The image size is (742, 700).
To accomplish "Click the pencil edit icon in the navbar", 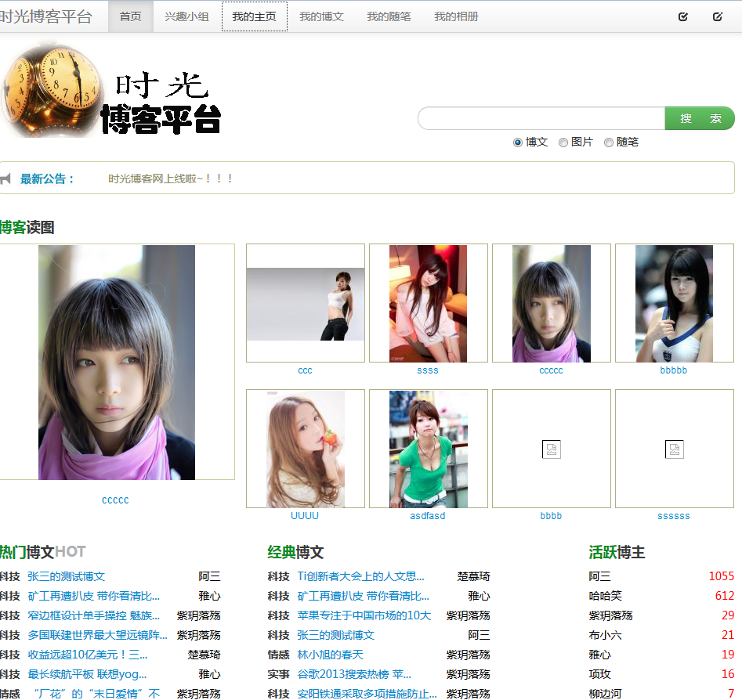I will point(718,17).
